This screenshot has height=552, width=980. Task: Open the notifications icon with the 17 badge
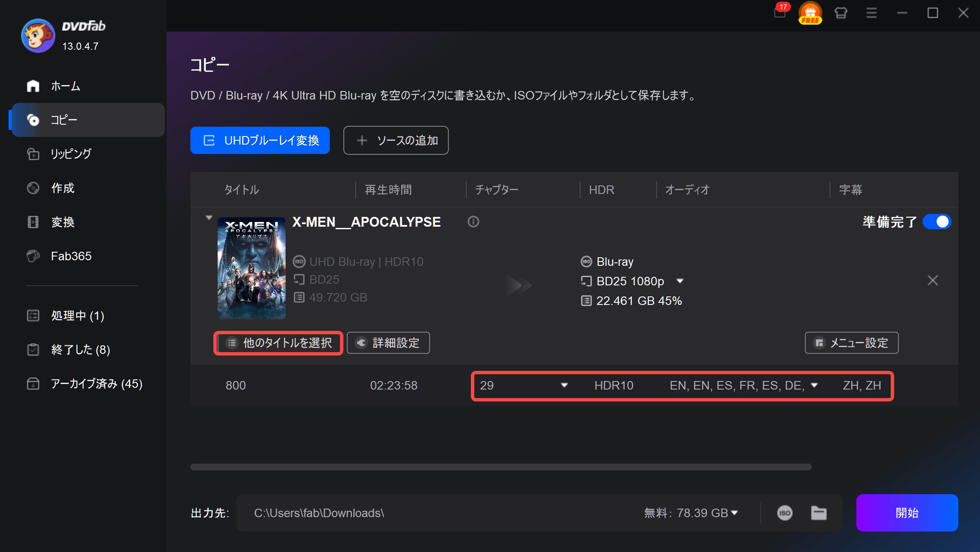point(780,12)
